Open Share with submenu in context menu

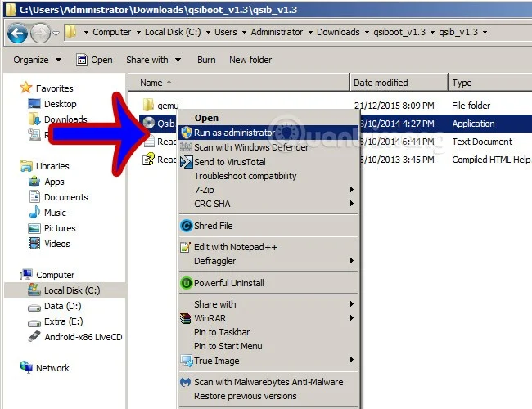click(x=268, y=304)
